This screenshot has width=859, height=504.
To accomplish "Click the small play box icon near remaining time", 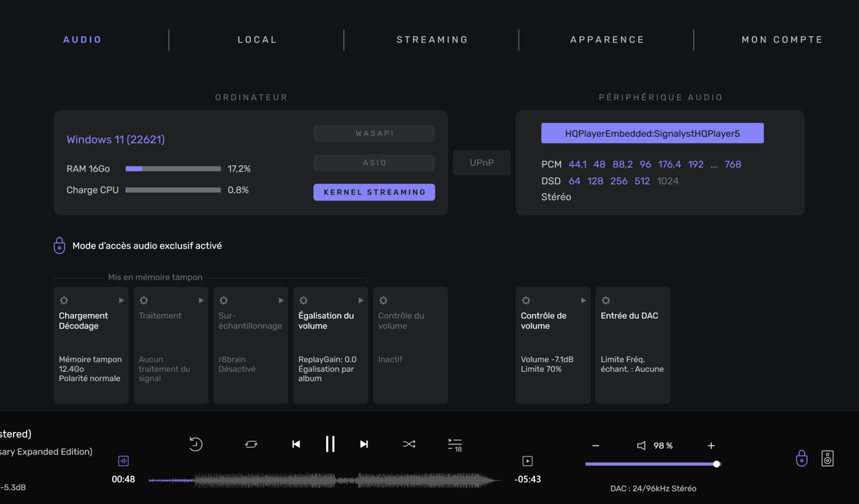I will point(527,461).
